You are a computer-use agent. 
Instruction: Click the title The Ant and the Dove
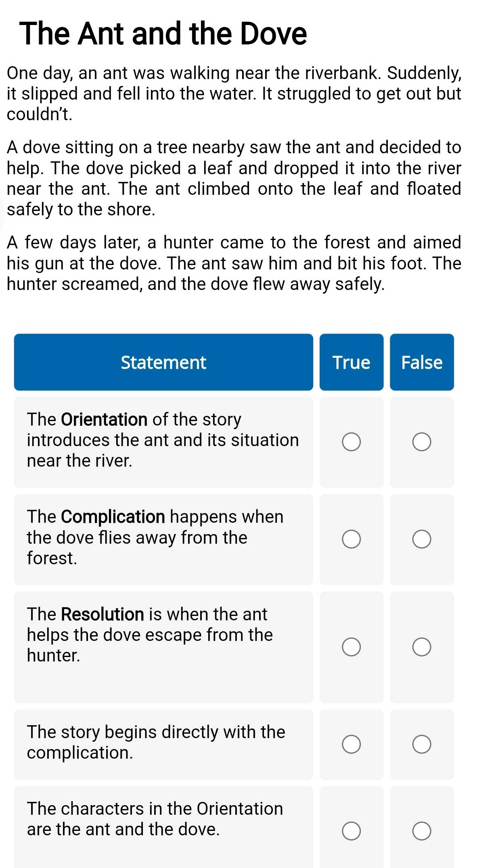pos(163,33)
